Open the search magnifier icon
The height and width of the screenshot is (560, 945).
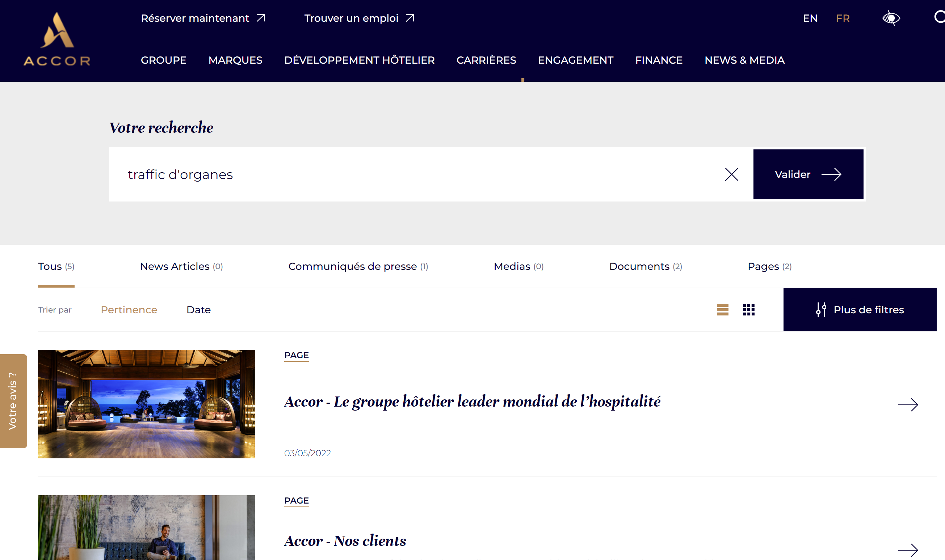[x=939, y=17]
